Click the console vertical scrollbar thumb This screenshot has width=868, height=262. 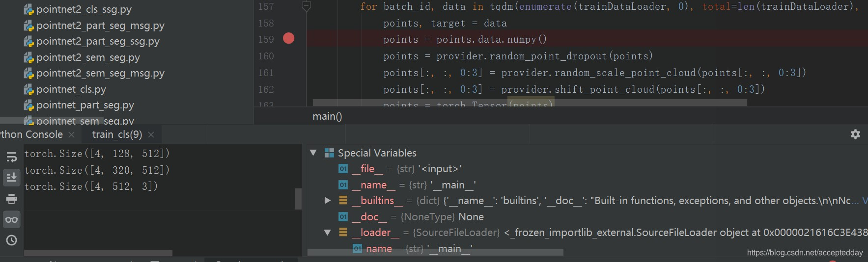298,199
